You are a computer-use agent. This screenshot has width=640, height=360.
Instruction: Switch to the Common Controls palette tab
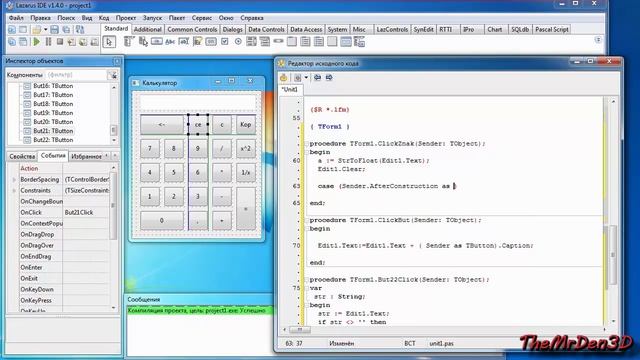(192, 29)
